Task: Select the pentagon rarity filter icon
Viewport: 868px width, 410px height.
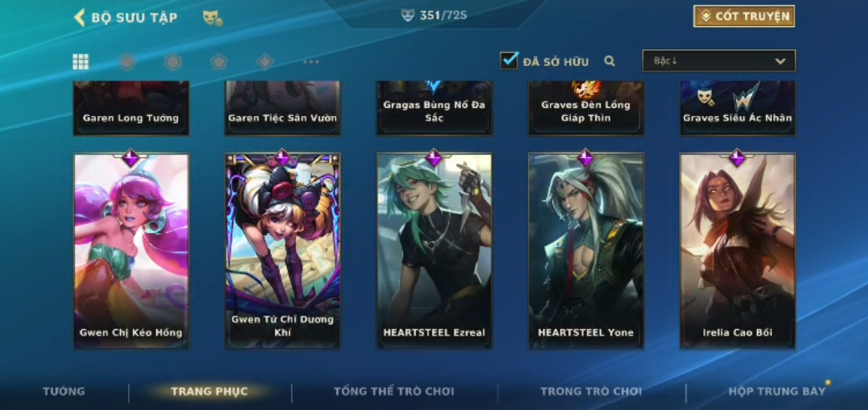Action: pos(219,62)
